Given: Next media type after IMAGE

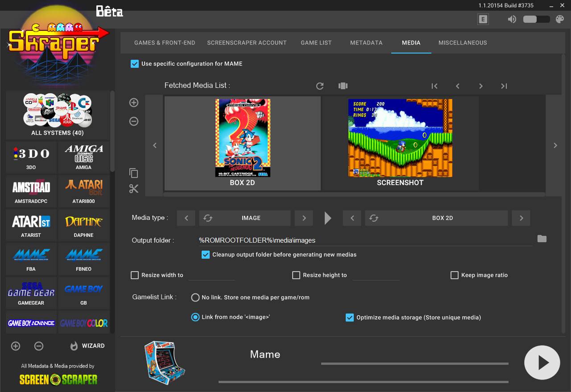Looking at the screenshot, I should coord(304,218).
